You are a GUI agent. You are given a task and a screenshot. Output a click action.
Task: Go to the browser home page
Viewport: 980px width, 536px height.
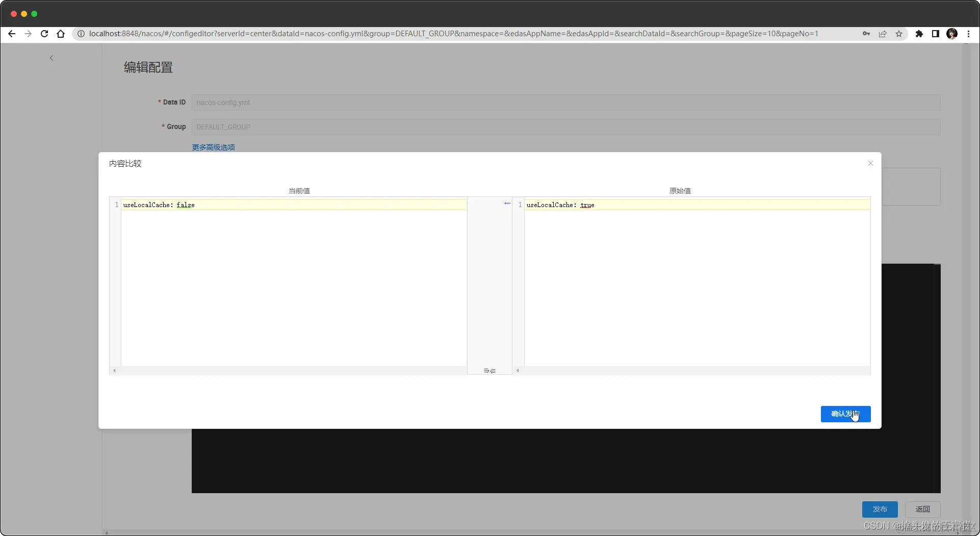coord(61,34)
